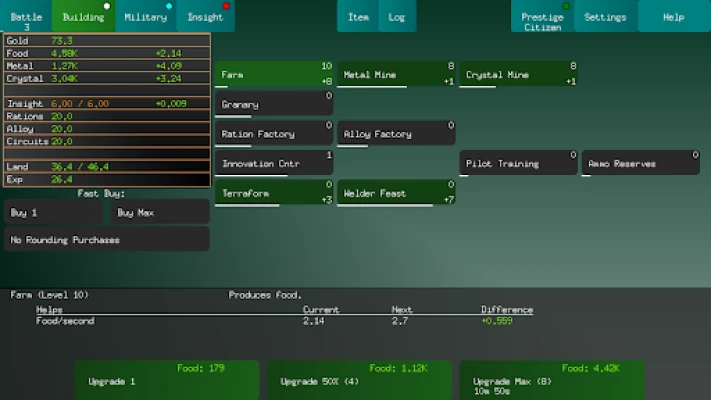Click the Prestige Citizen button
This screenshot has width=711, height=400.
click(542, 17)
